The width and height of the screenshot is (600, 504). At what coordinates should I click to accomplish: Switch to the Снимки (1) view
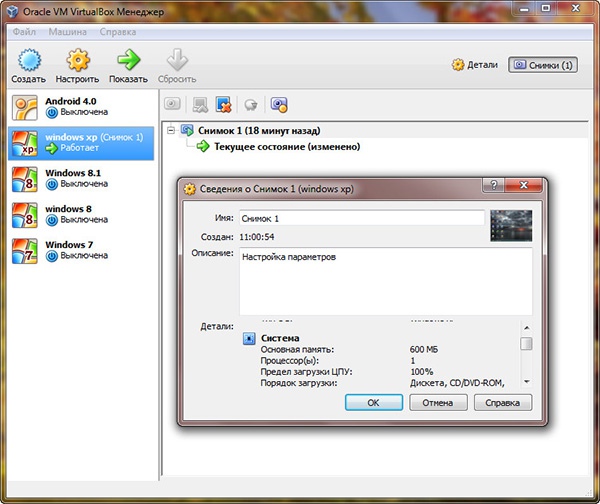point(543,65)
